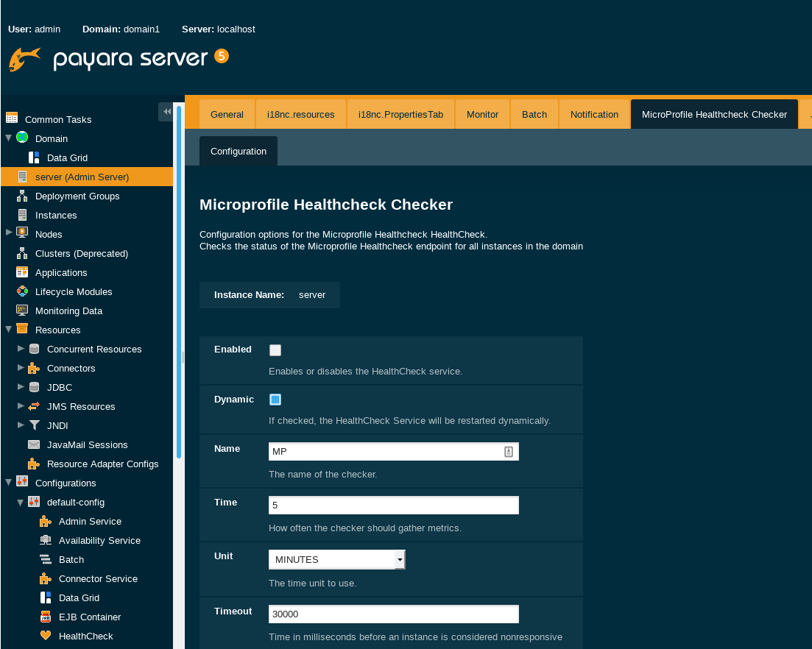Viewport: 812px width, 649px height.
Task: Collapse the navigation sidebar with arrows button
Action: click(166, 111)
